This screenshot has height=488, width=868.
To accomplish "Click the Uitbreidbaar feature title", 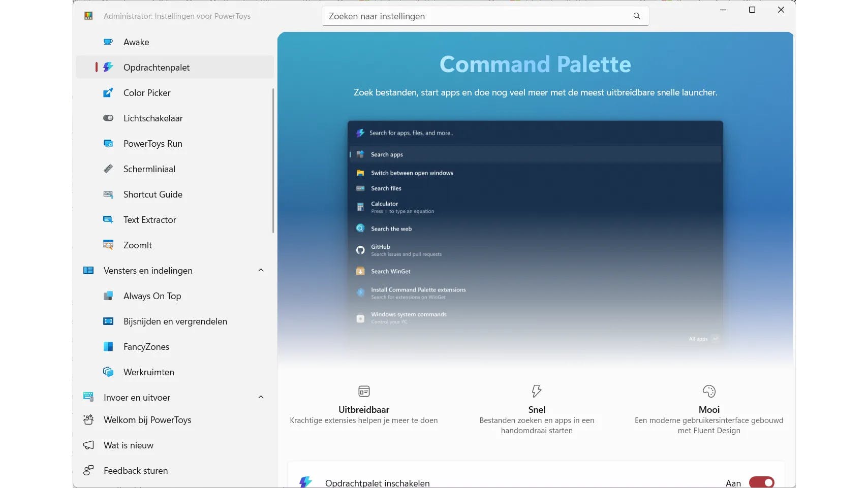I will click(364, 410).
